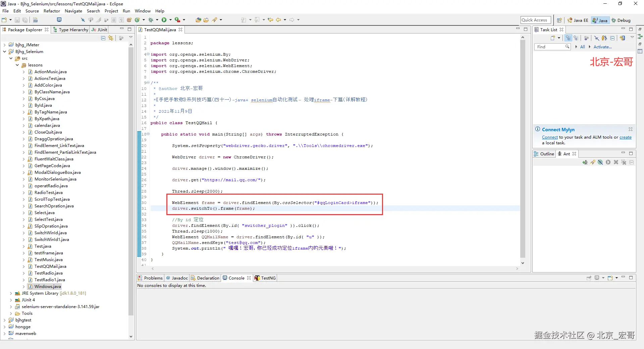Click the monitor icon in the main toolbar
Image resolution: width=644 pixels, height=349 pixels.
[59, 20]
